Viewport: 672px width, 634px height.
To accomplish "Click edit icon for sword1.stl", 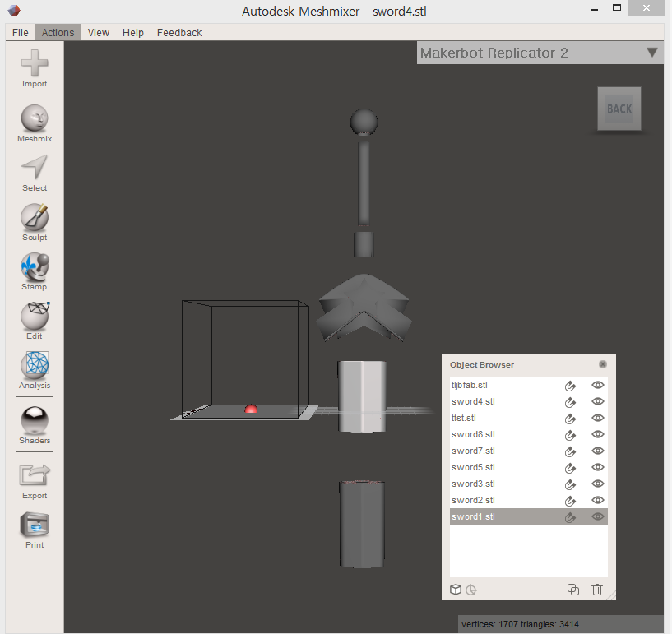I will pyautogui.click(x=570, y=517).
